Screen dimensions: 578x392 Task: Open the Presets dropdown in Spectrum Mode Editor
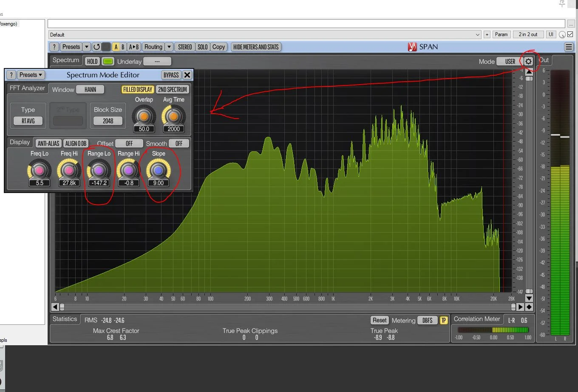[31, 75]
